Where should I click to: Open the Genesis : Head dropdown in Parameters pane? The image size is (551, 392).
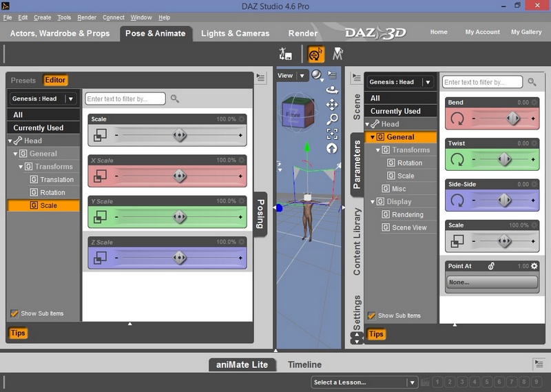tap(400, 82)
